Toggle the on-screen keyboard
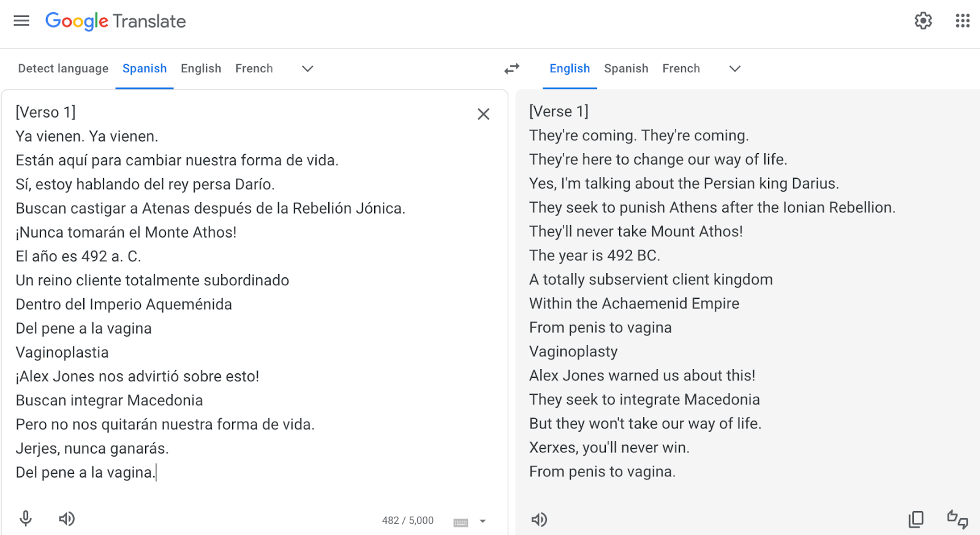 coord(461,522)
